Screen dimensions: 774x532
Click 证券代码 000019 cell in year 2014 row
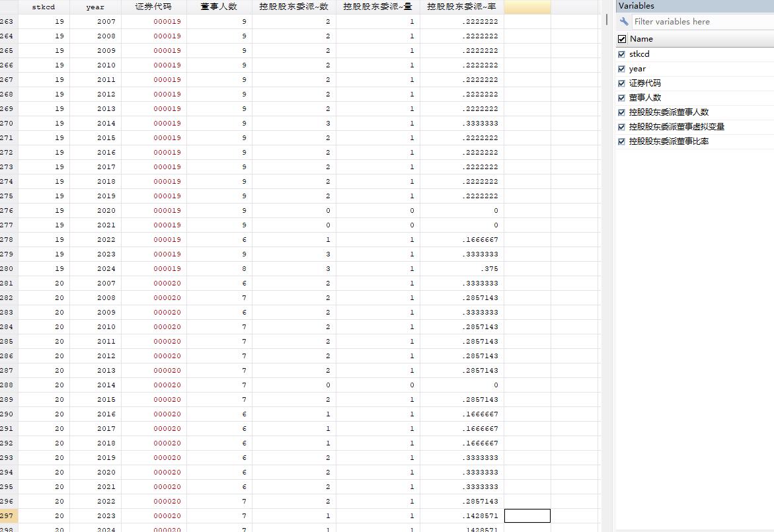[x=153, y=124]
